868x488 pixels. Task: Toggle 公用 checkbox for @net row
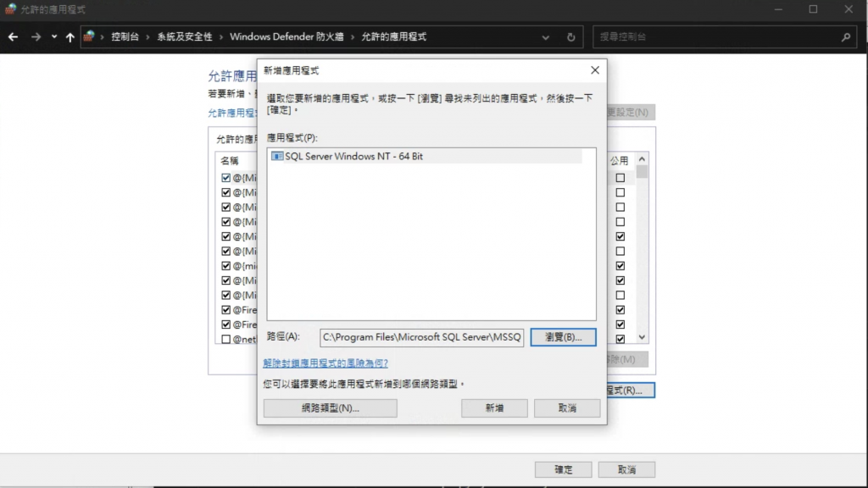pyautogui.click(x=620, y=339)
